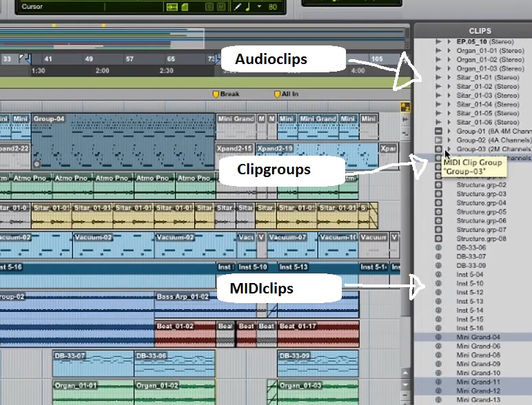Select the Organ_01-02 clip on the timeline
Screen dimensions: 532x405
click(174, 393)
